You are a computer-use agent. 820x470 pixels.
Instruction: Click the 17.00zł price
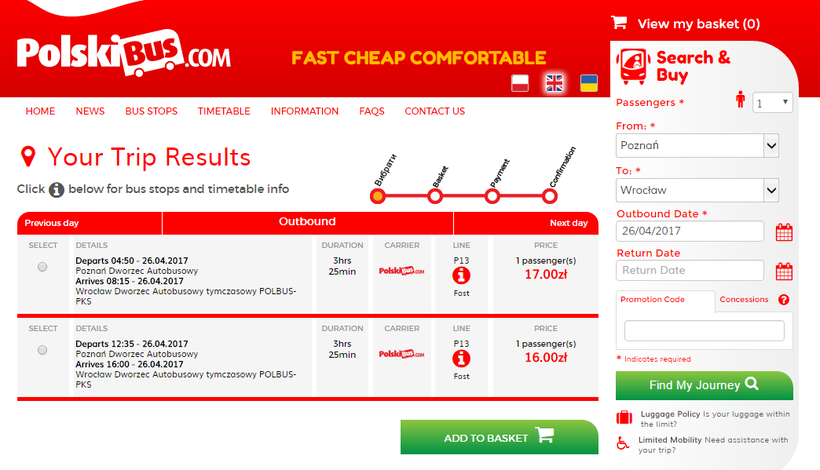(545, 274)
